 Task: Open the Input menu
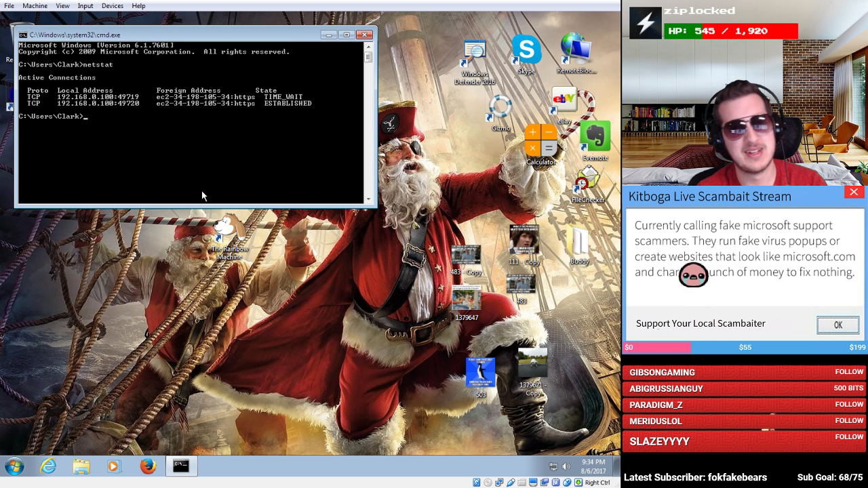click(x=85, y=5)
